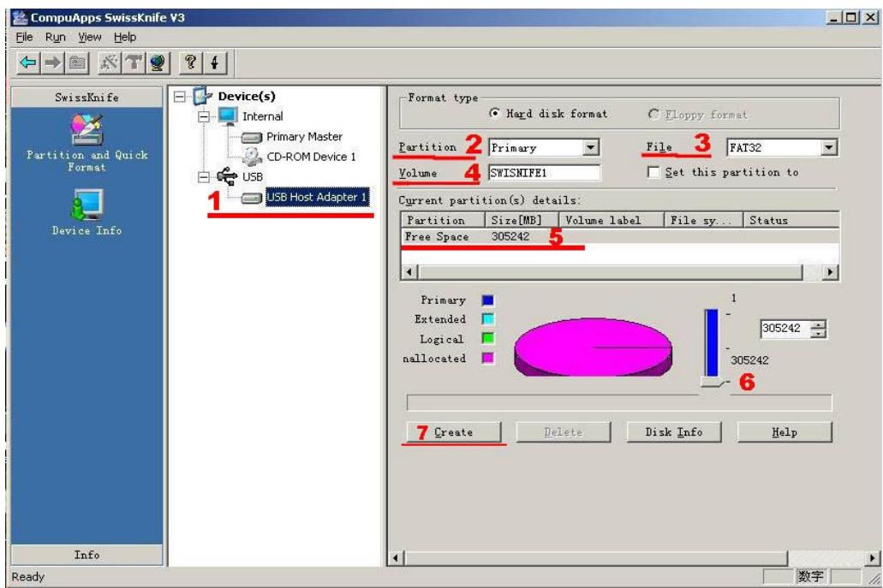Decrease partition size with down spinner
Screen dimensions: 883x588
pos(818,334)
